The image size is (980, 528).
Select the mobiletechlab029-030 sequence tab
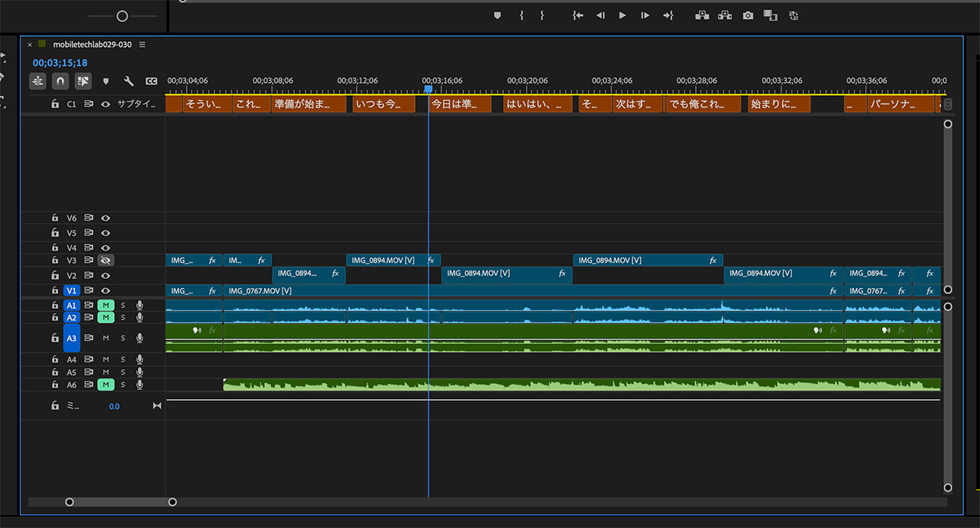click(92, 44)
